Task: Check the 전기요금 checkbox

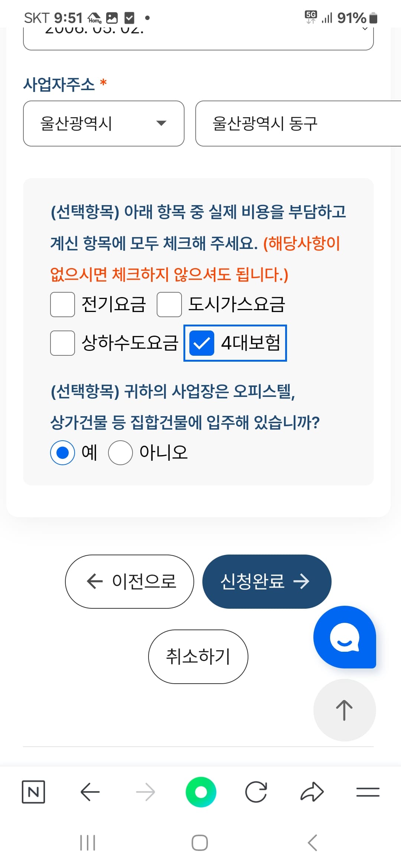Action: [62, 305]
